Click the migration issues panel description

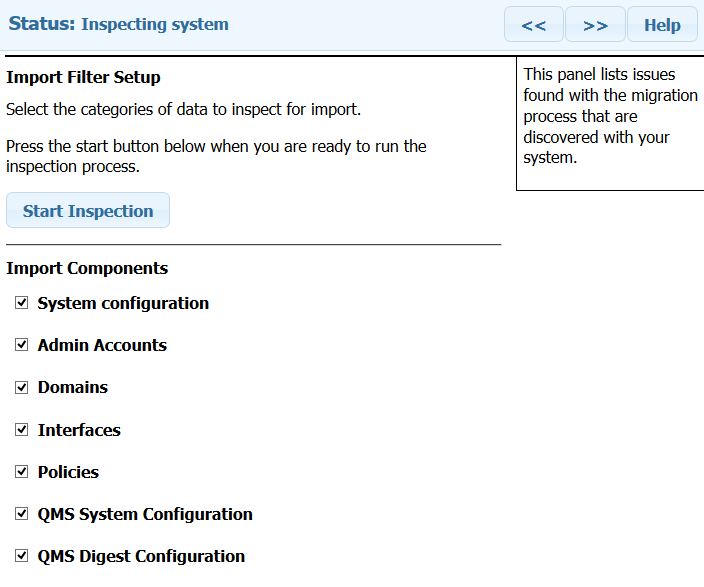[x=610, y=116]
